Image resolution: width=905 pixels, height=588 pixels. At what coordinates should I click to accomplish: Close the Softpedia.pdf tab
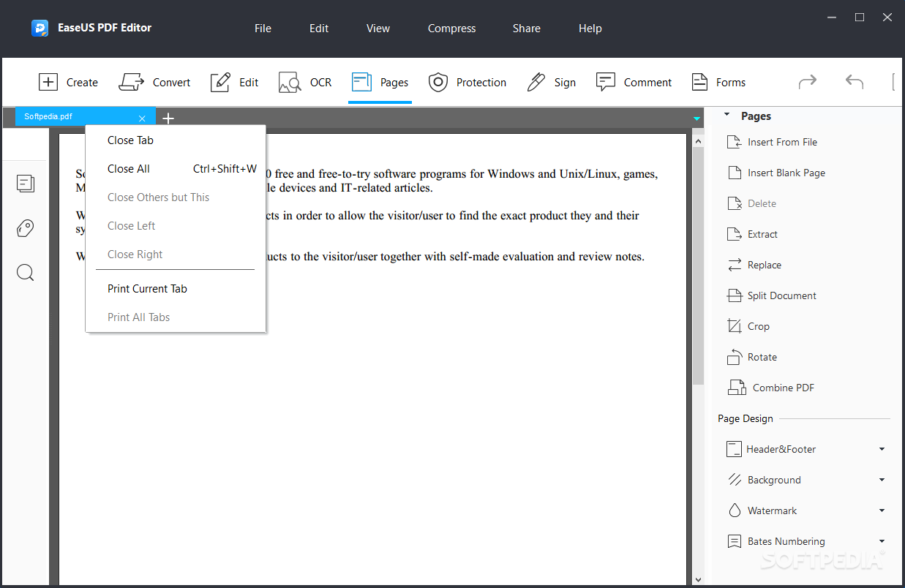[142, 118]
